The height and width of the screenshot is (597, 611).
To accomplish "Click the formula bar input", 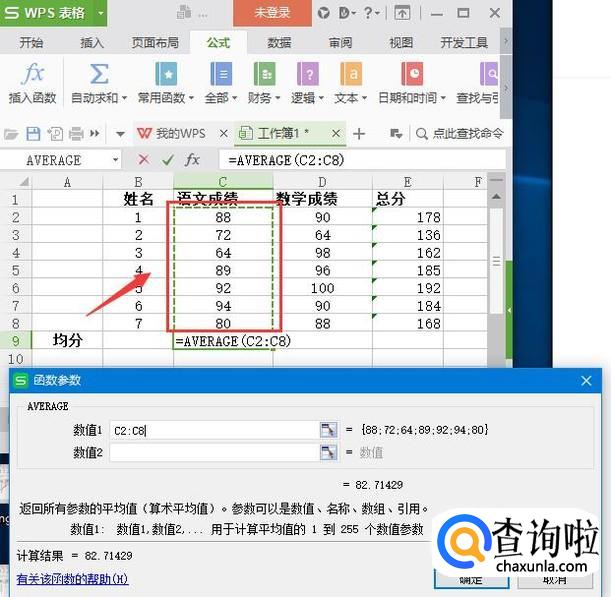I will tap(362, 160).
